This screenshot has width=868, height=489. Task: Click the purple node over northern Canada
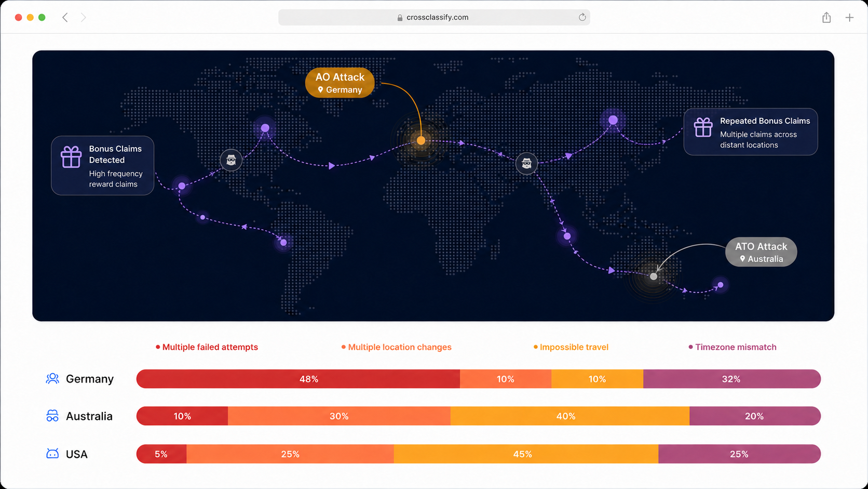tap(265, 128)
